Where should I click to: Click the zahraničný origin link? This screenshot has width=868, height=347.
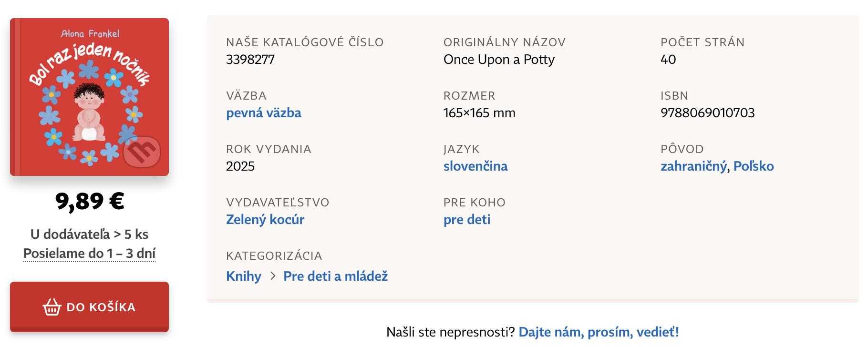point(693,166)
